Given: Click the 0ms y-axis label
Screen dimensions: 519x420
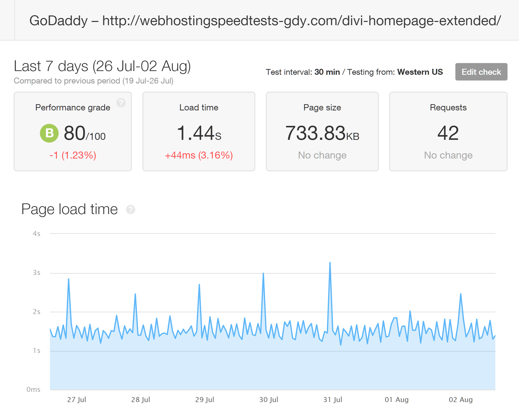Looking at the screenshot, I should pyautogui.click(x=33, y=389).
